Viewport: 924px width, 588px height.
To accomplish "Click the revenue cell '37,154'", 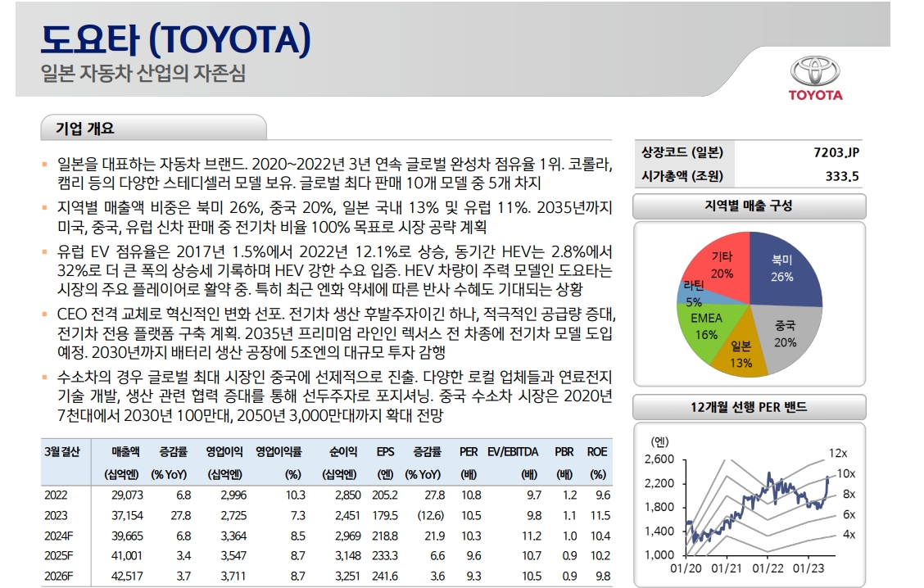I will coord(127,516).
